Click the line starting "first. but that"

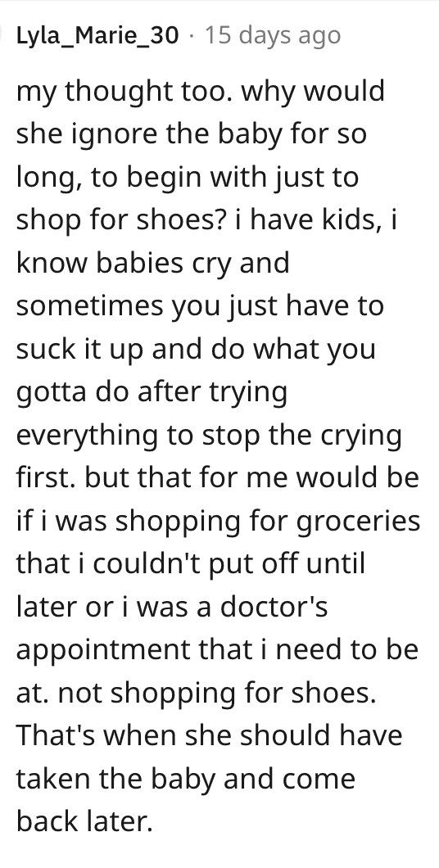pos(218,478)
